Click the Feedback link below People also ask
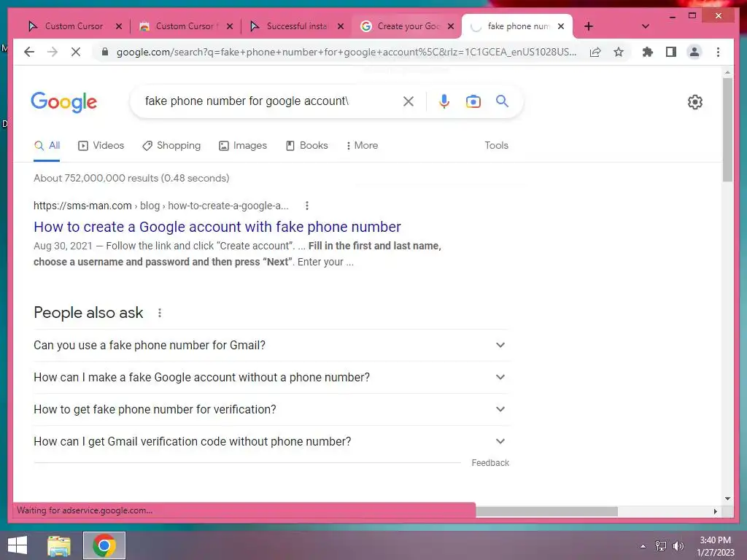 (x=490, y=463)
